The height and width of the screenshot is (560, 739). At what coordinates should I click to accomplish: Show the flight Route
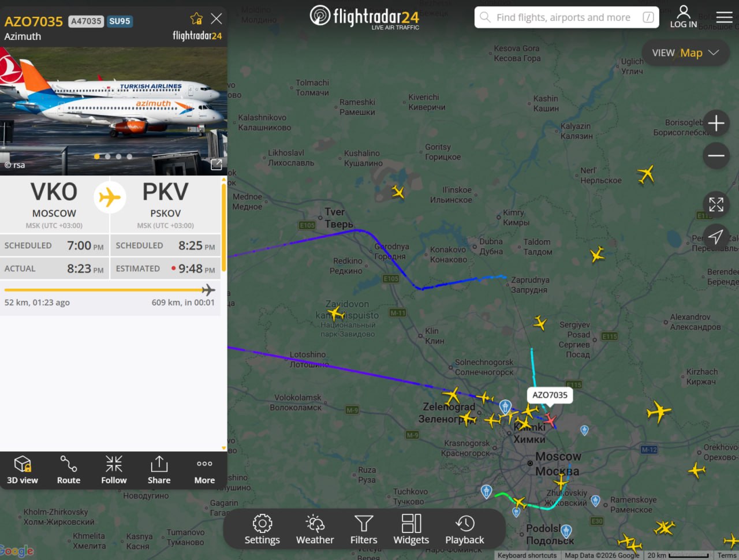[69, 470]
